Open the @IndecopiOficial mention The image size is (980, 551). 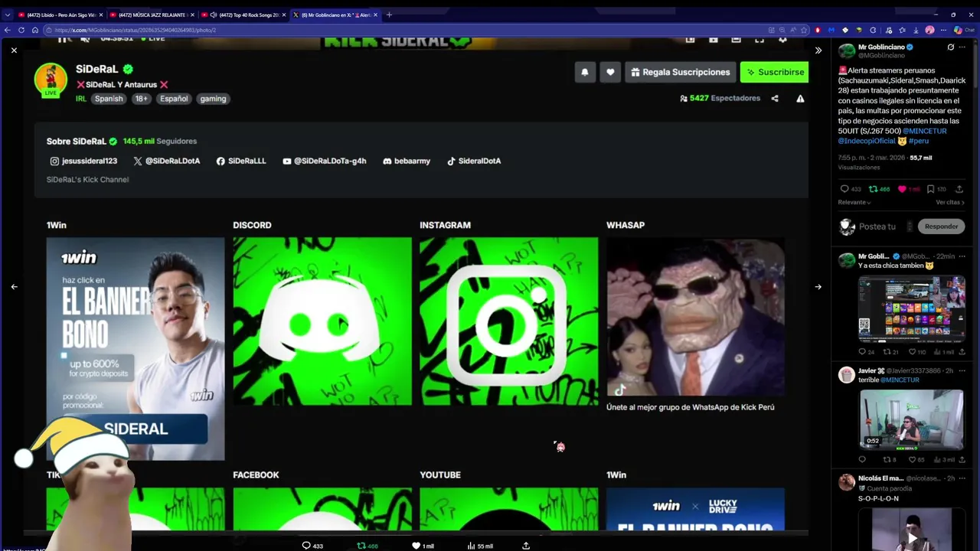point(867,141)
